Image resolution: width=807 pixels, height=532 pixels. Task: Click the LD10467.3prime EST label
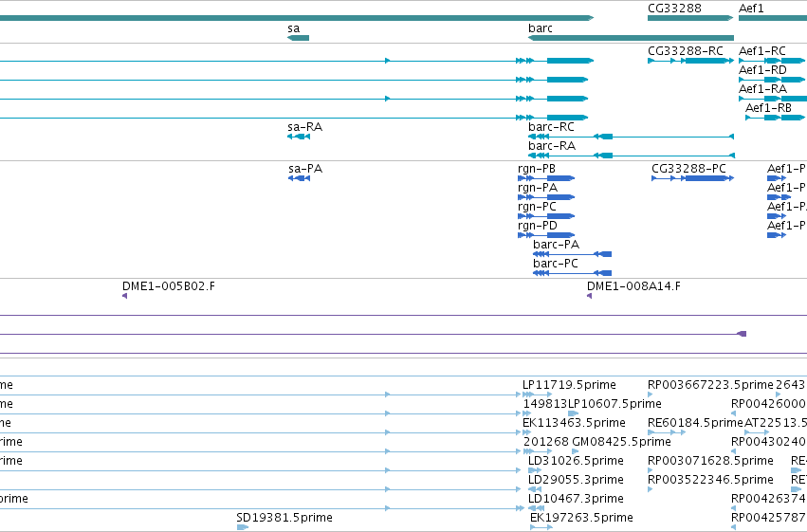pos(576,499)
